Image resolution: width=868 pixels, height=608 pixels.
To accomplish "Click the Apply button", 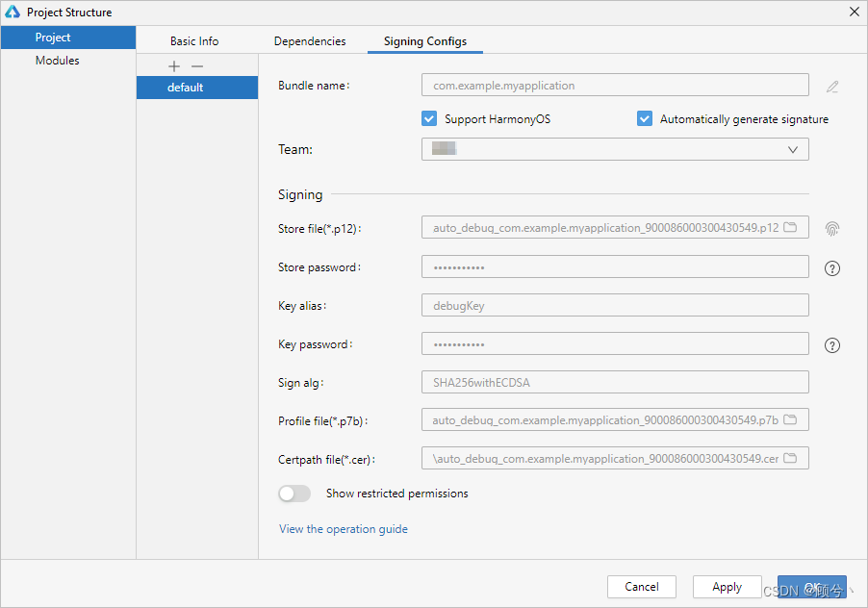I will (727, 587).
